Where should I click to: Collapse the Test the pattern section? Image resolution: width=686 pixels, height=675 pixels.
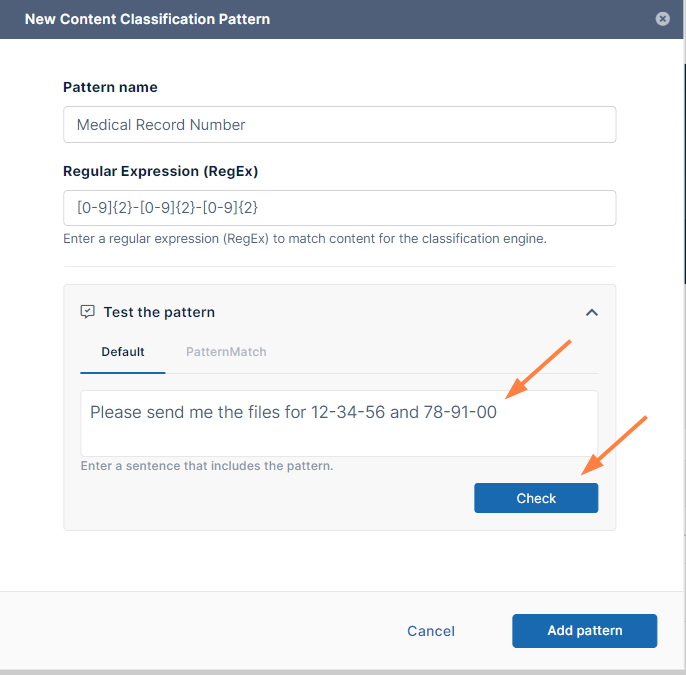[x=592, y=312]
